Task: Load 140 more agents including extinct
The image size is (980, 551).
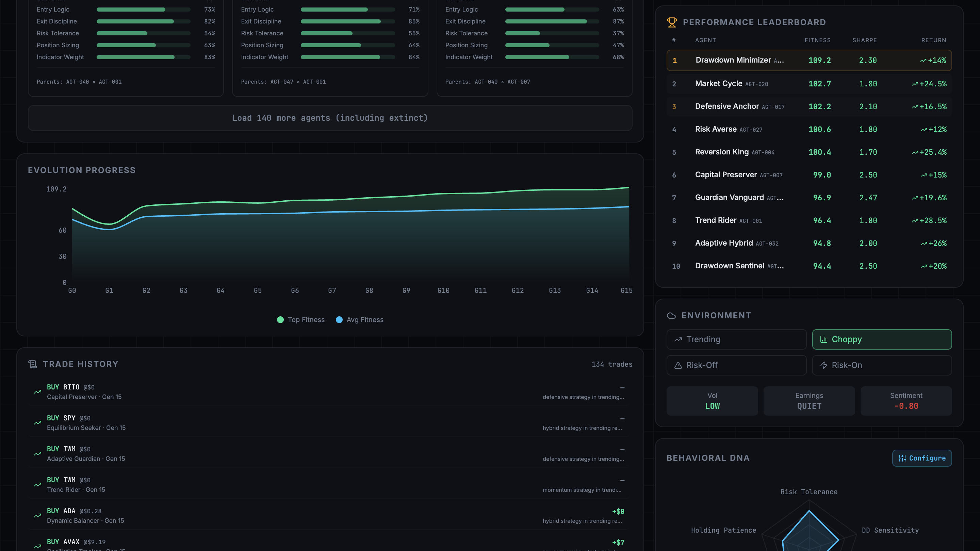Action: (330, 118)
